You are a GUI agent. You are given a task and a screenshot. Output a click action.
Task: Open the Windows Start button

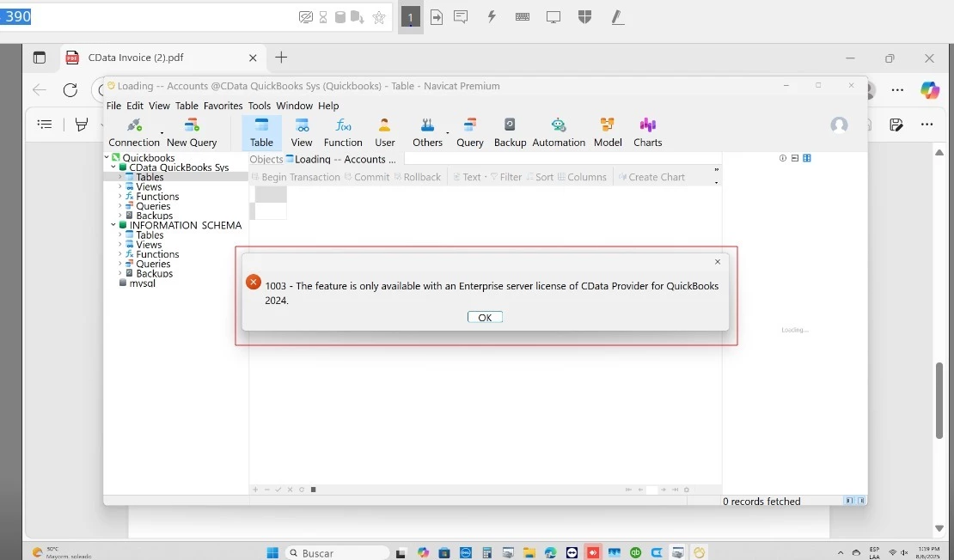[272, 553]
